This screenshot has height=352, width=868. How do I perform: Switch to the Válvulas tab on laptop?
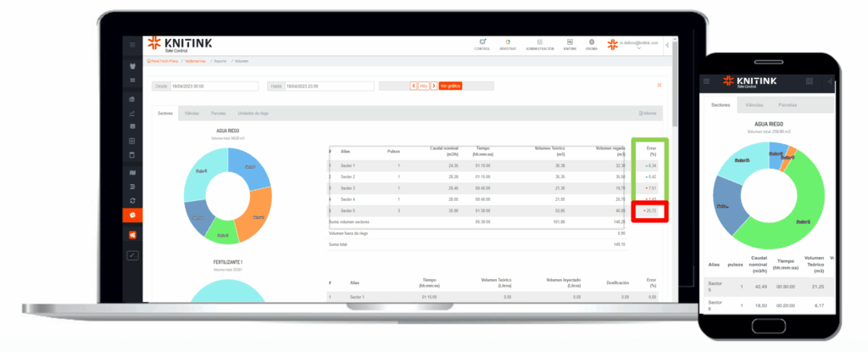pos(192,113)
